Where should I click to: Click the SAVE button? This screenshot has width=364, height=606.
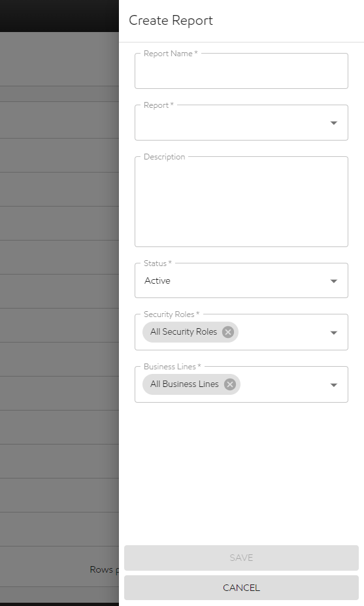(242, 558)
